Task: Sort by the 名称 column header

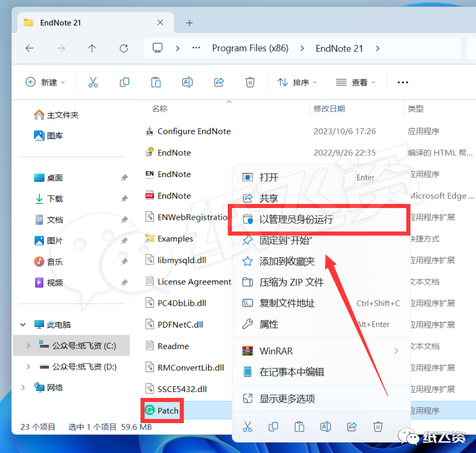Action: coord(160,108)
